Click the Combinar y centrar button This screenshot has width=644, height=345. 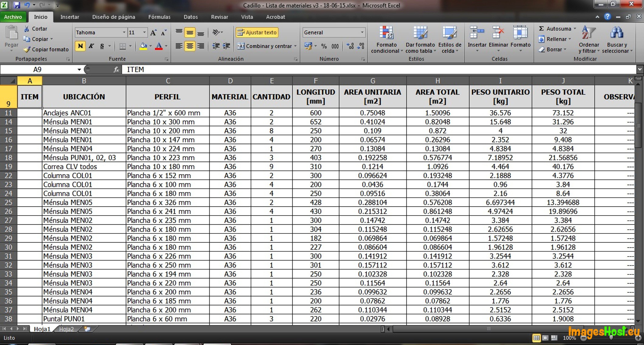265,46
